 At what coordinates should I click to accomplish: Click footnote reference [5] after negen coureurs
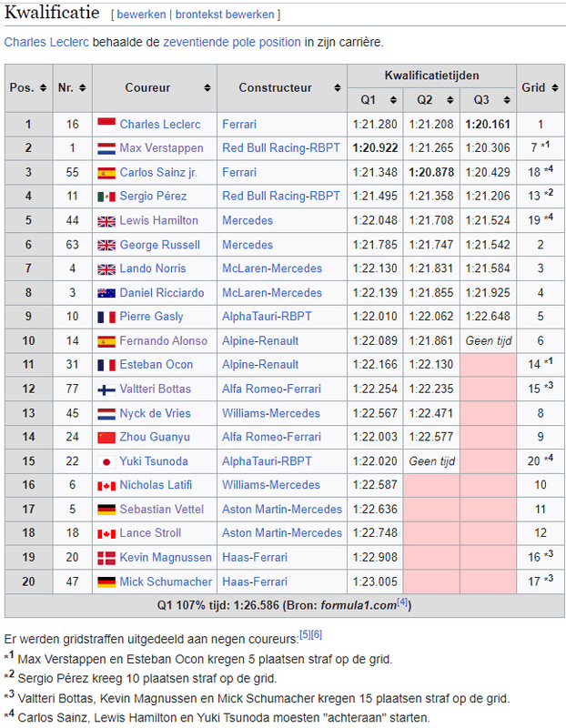[x=305, y=634]
